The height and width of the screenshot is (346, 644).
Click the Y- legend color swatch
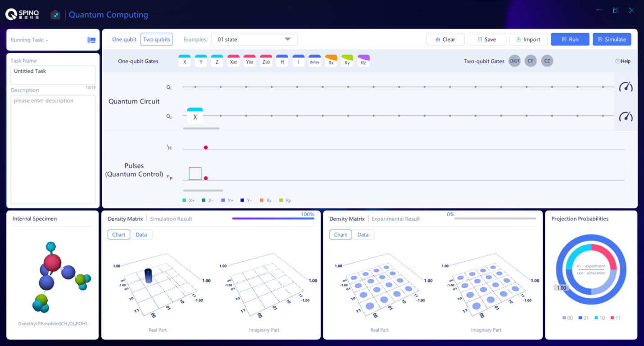tap(242, 200)
